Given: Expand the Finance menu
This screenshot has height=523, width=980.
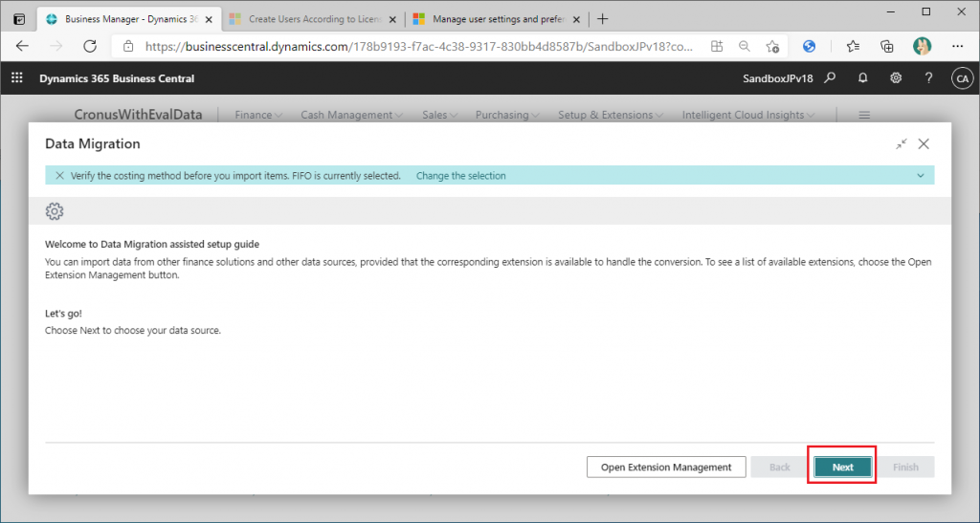Looking at the screenshot, I should tap(258, 115).
